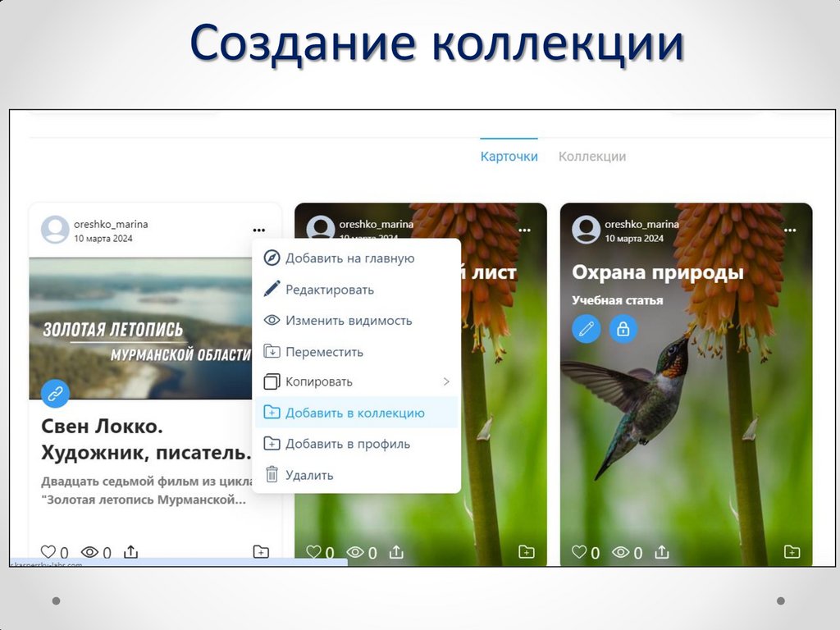Screen dimensions: 840x630
Task: Click the eye icon beside Изменить видимость
Action: pyautogui.click(x=272, y=321)
